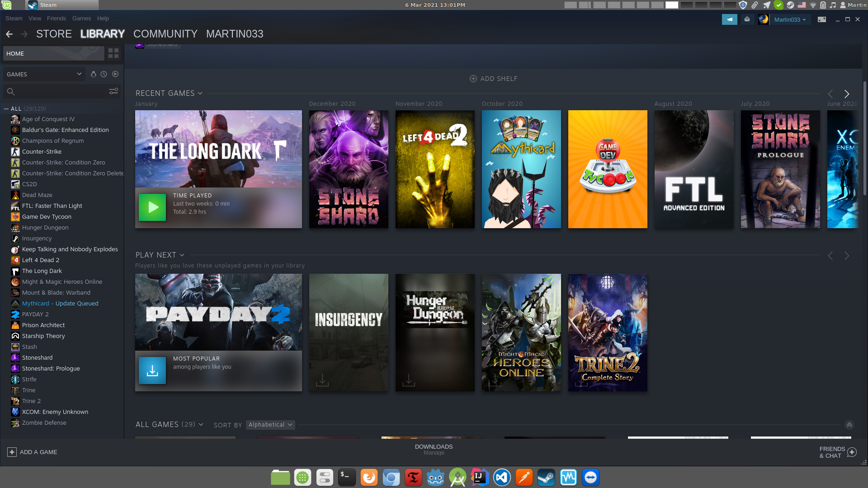Switch library to grid collections view icon
The height and width of the screenshot is (488, 868).
(113, 53)
